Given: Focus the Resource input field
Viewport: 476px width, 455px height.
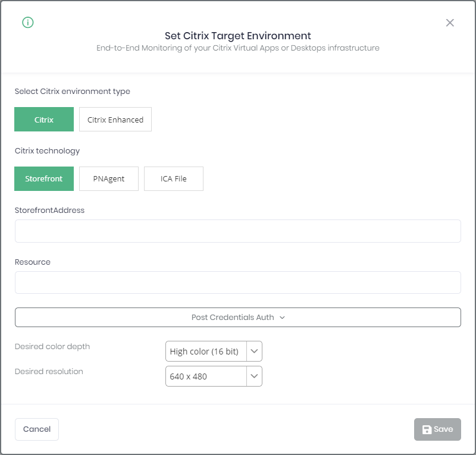Looking at the screenshot, I should pos(237,283).
